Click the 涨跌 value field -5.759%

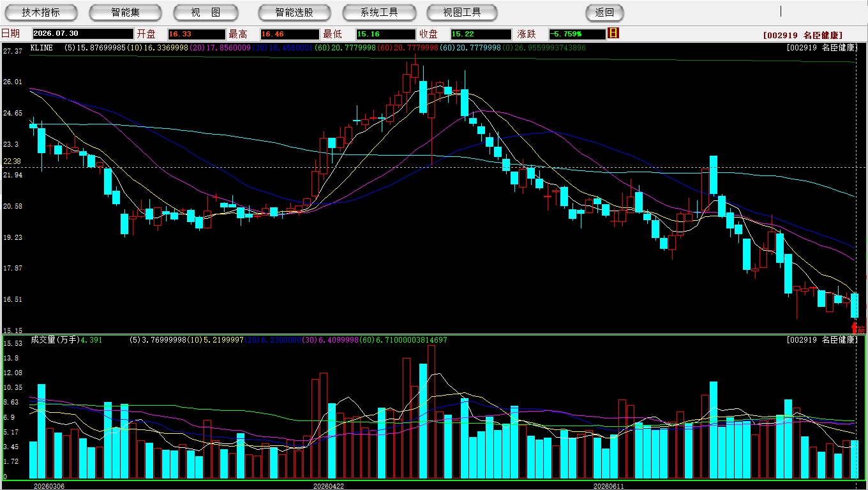(x=577, y=34)
